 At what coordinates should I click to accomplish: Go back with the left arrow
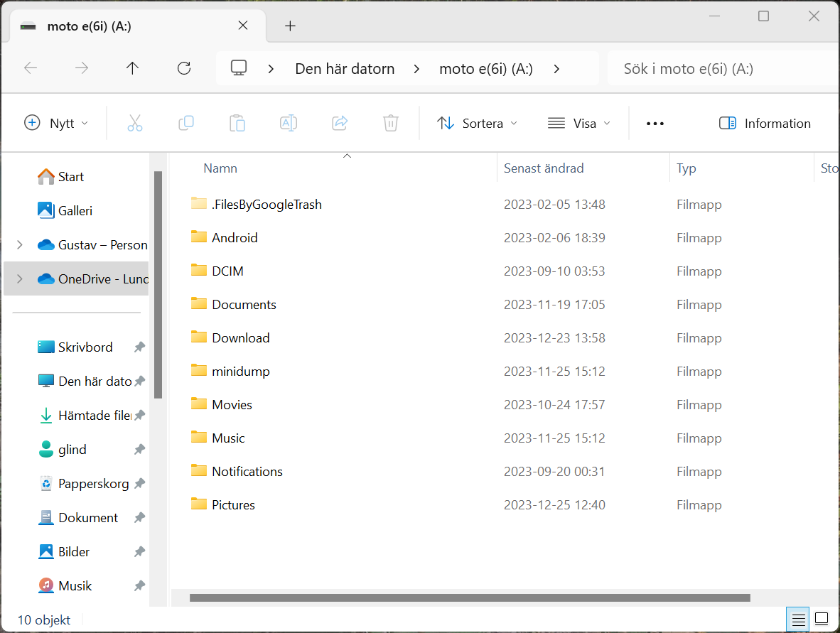(x=31, y=68)
